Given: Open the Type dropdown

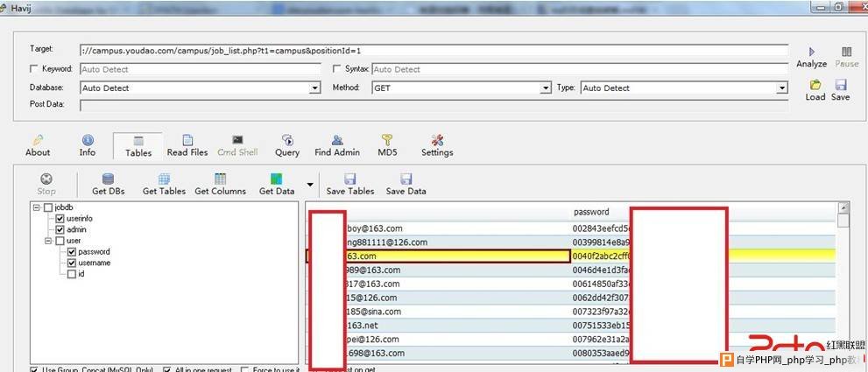Looking at the screenshot, I should click(782, 88).
